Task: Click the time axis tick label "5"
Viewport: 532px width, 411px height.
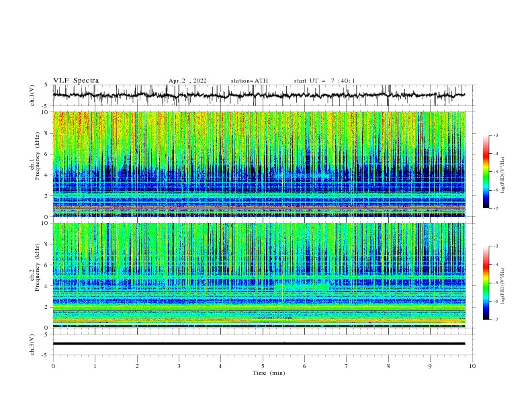Action: tap(263, 366)
